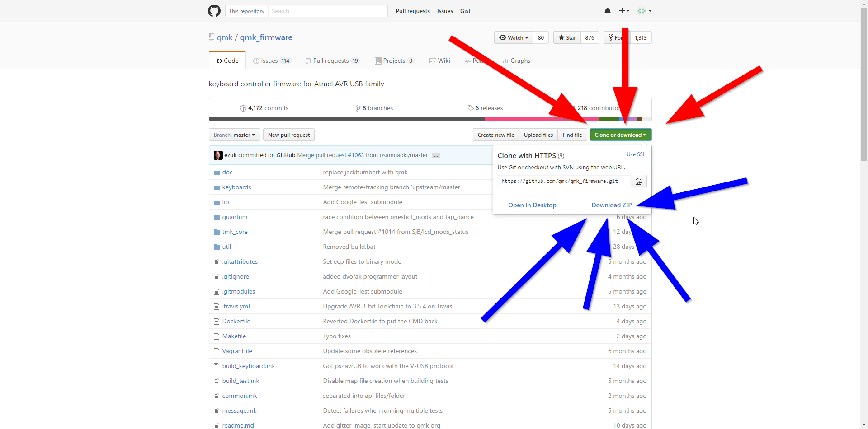Open Gist in top navigation
The width and height of the screenshot is (868, 429).
(465, 11)
